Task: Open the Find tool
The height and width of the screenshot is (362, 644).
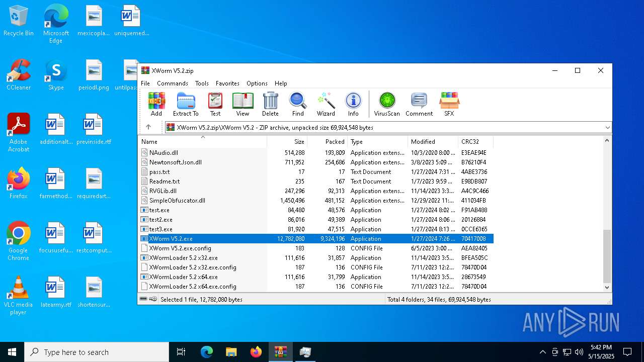Action: (298, 104)
